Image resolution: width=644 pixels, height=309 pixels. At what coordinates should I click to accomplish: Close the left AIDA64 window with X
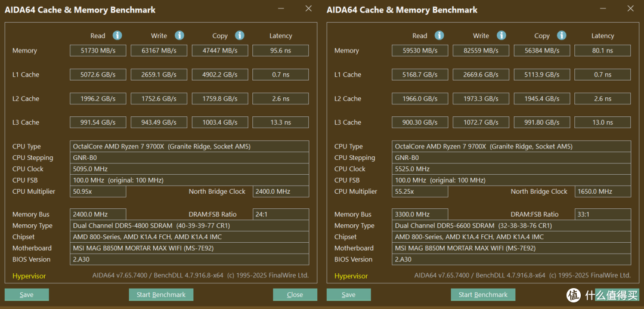click(308, 8)
